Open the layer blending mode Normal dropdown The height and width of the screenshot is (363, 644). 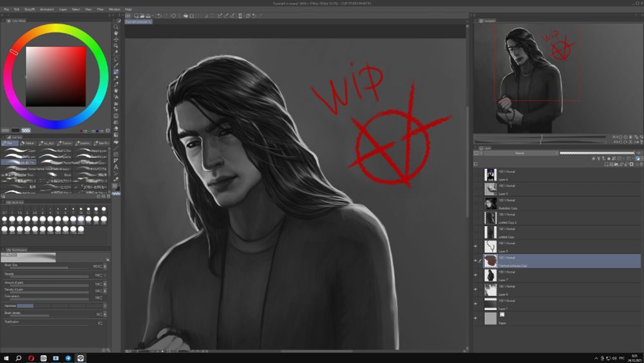click(x=521, y=153)
